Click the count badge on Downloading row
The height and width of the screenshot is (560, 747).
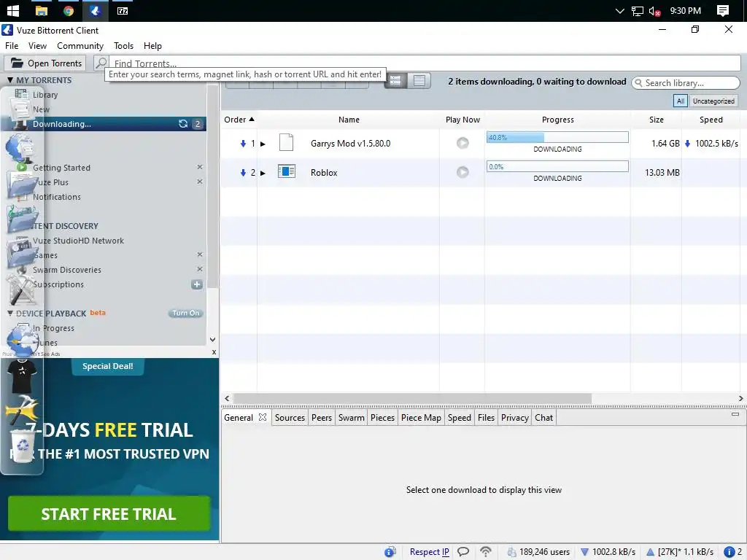[198, 124]
